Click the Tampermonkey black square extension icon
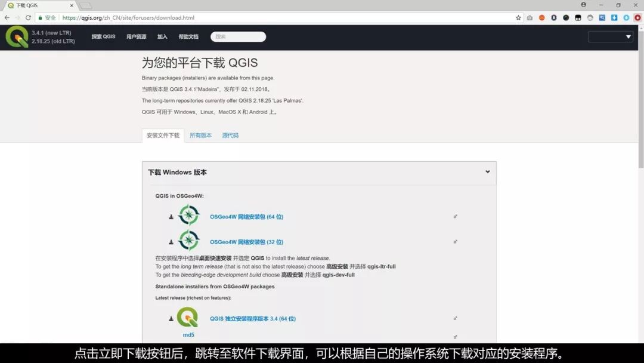 pyautogui.click(x=578, y=18)
